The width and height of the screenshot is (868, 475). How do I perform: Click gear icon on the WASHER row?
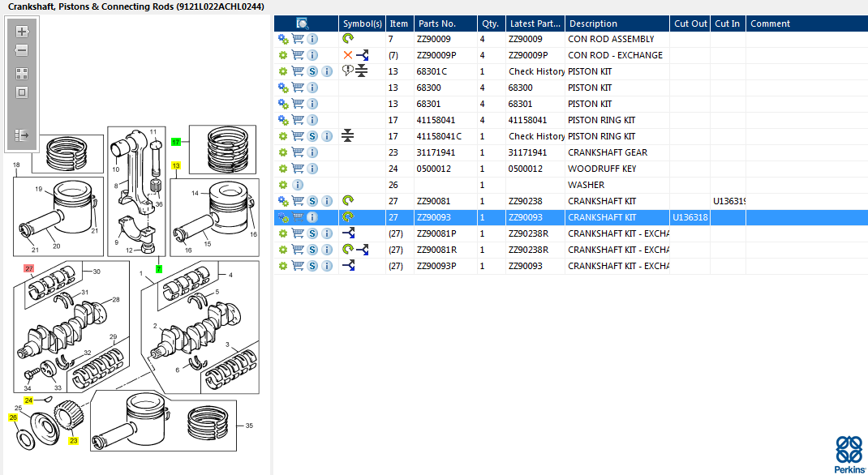(283, 185)
